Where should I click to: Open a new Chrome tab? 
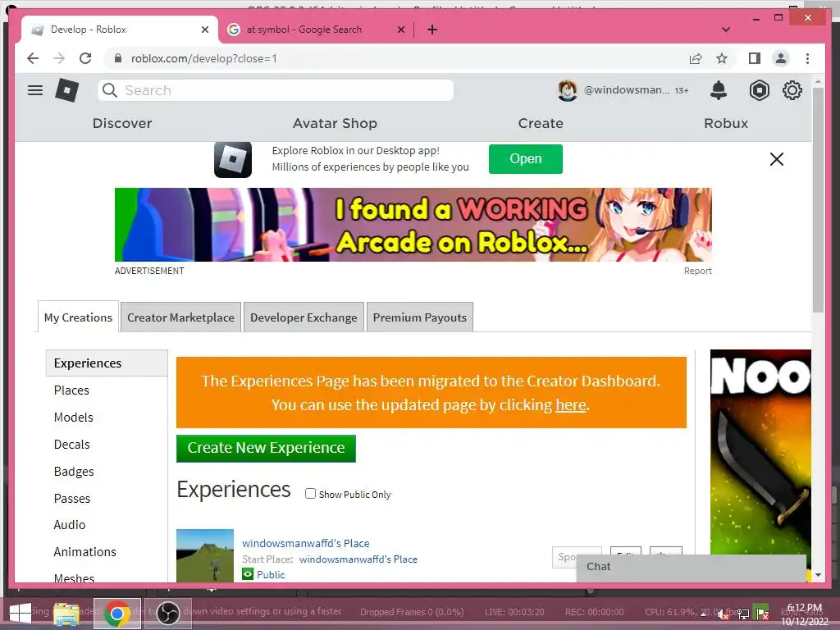(x=432, y=30)
